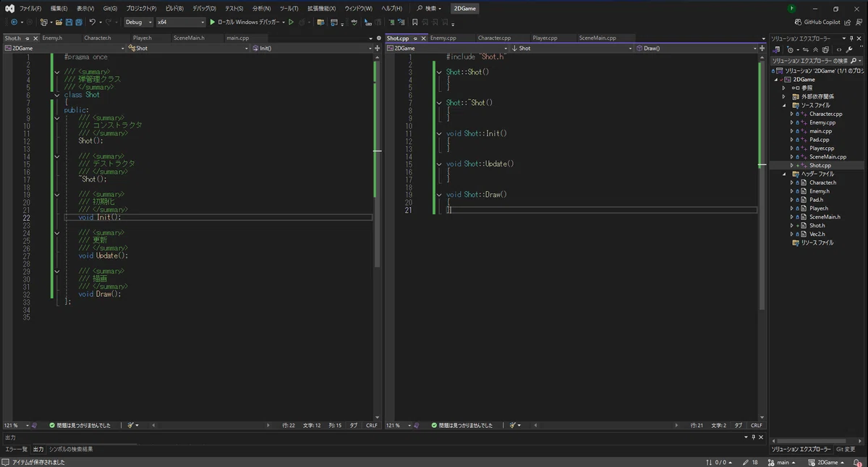Screen dimensions: 868x467
Task: Click the Open File folder icon
Action: 59,22
